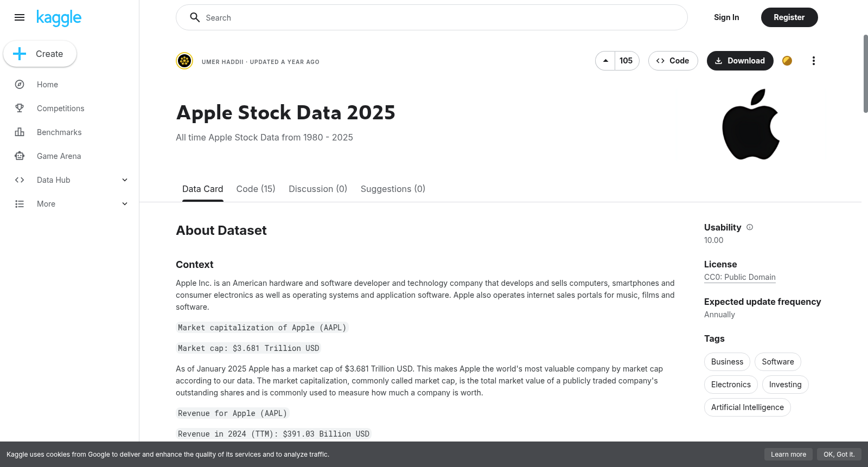The width and height of the screenshot is (868, 467).
Task: Select the Investing tag
Action: (785, 385)
